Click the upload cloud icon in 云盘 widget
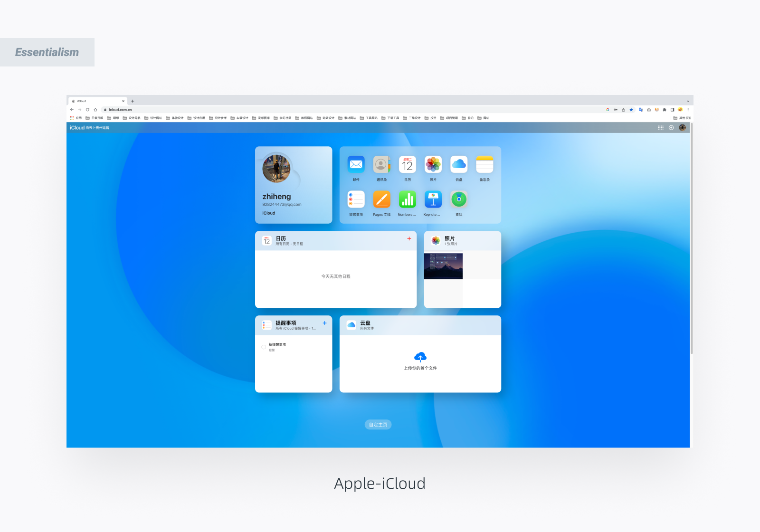Image resolution: width=760 pixels, height=532 pixels. coord(420,357)
